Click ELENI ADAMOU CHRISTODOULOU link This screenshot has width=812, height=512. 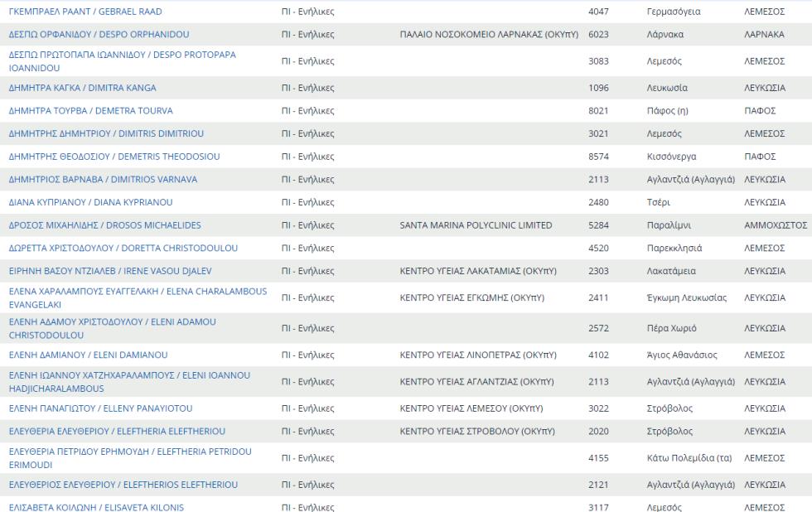click(x=112, y=321)
